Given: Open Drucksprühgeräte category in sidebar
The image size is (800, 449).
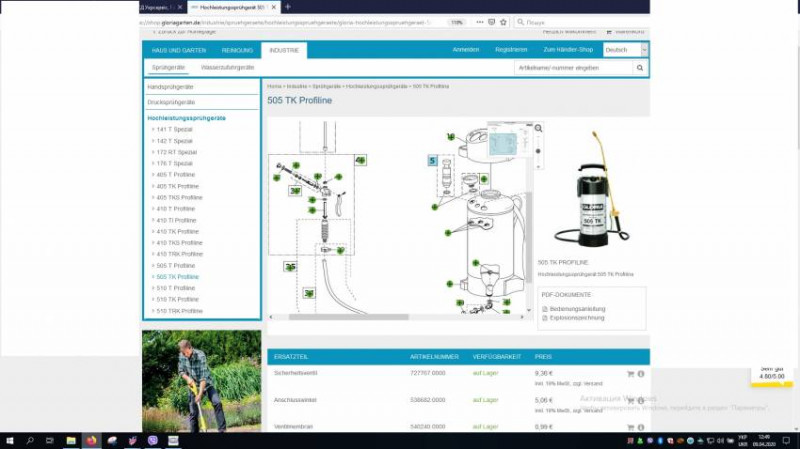Looking at the screenshot, I should tap(171, 102).
